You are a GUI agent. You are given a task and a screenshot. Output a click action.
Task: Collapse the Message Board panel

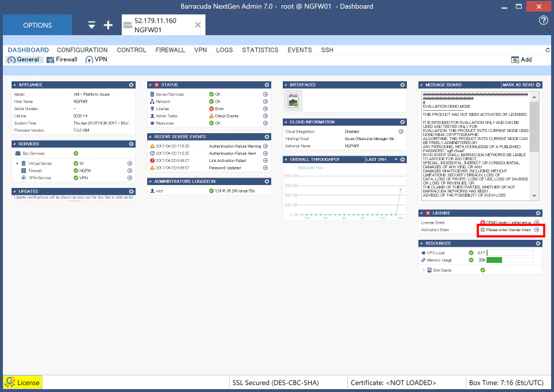(x=421, y=85)
